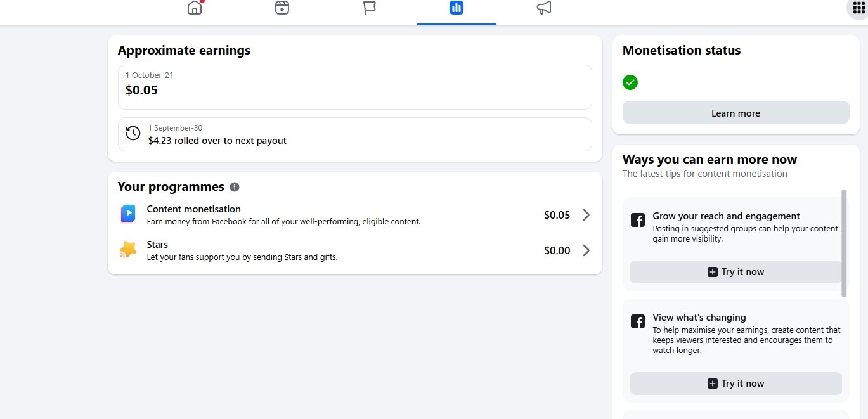Viewport: 868px width, 419px height.
Task: Click the green monetisation status checkmark
Action: click(x=630, y=82)
